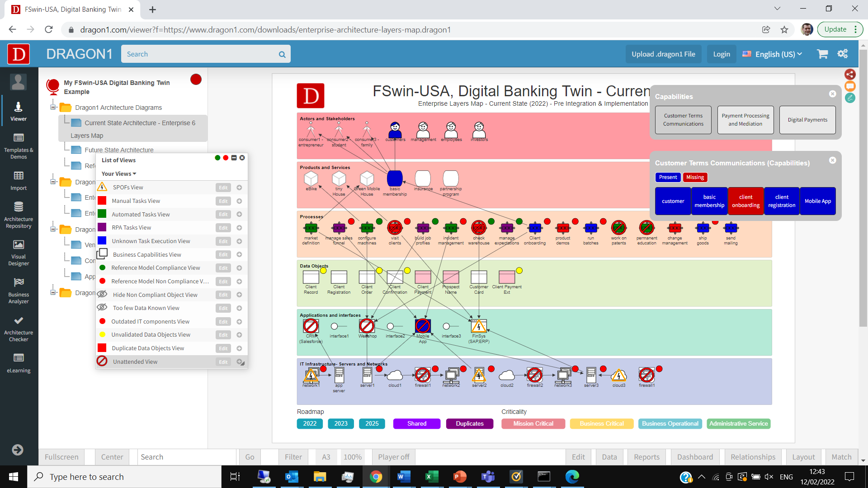
Task: Select the purple Shared legend swatch
Action: click(416, 423)
